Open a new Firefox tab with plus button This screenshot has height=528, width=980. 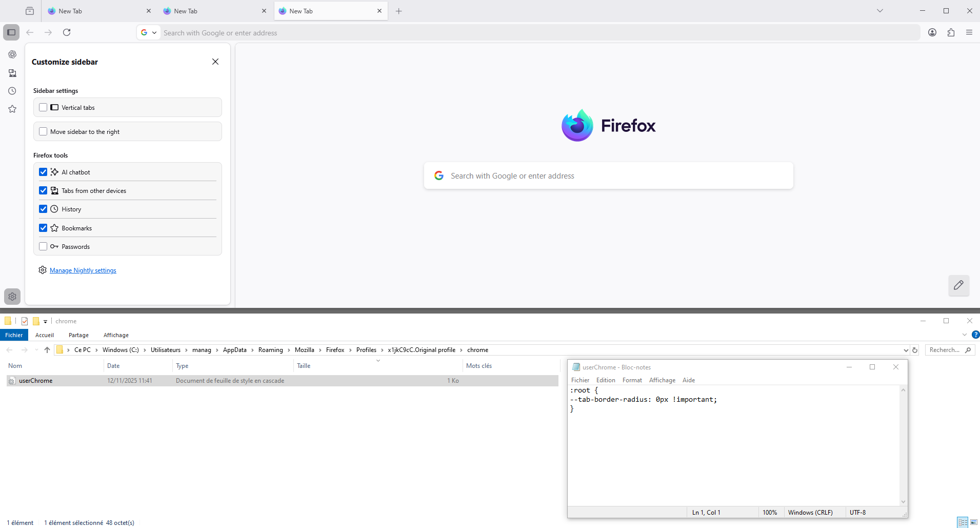[x=398, y=11]
